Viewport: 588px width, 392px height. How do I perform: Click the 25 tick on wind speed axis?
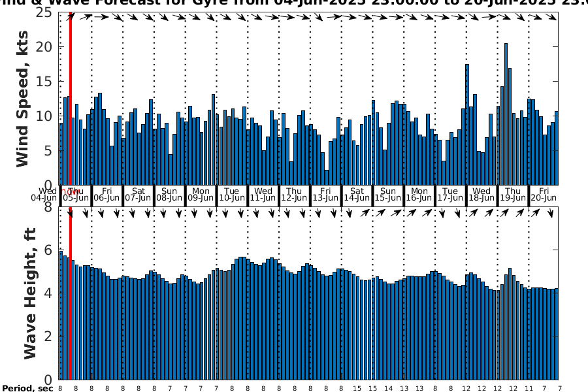[44, 12]
